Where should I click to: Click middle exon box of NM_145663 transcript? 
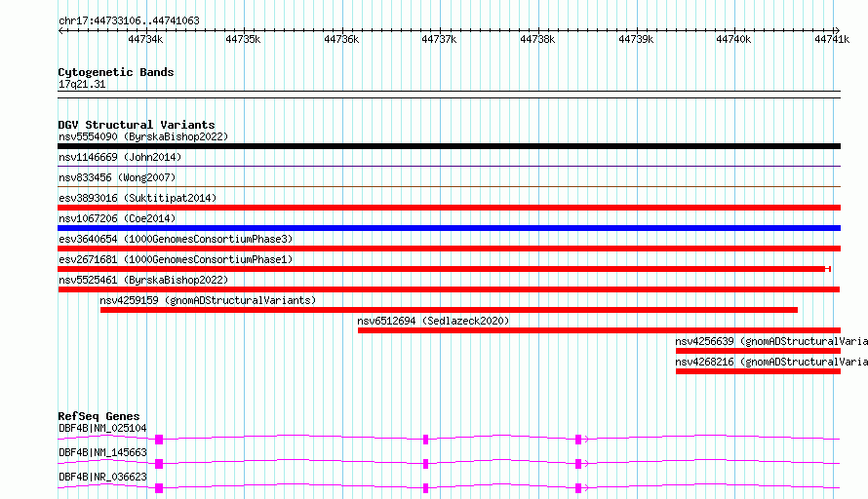point(425,464)
